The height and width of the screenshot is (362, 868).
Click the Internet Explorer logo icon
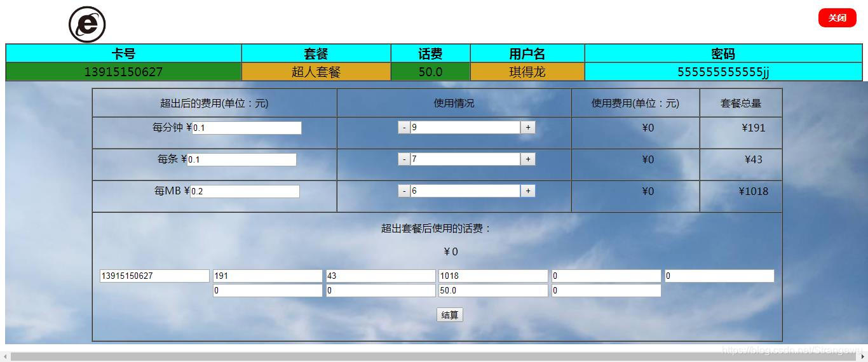click(x=87, y=24)
